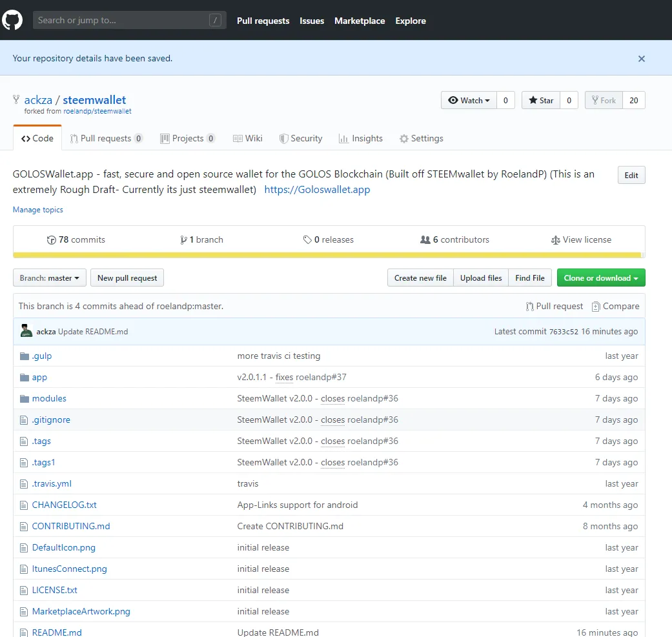Open the ItunesConnect.png file
The width and height of the screenshot is (672, 637).
(x=70, y=569)
